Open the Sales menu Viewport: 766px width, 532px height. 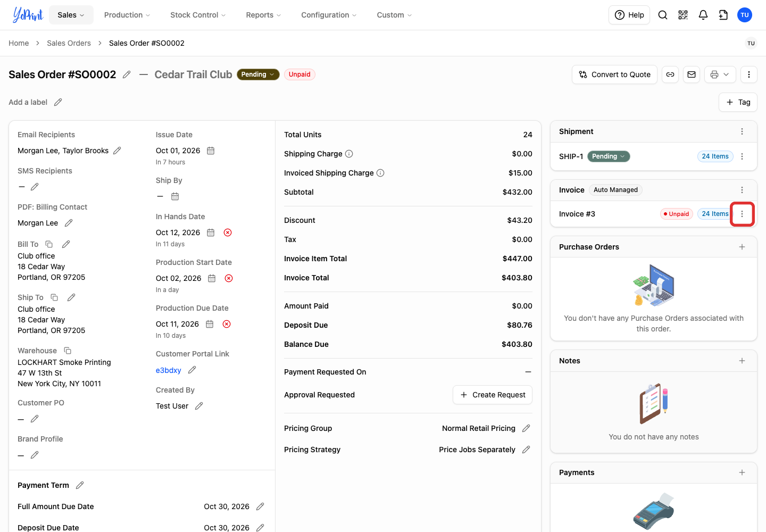tap(71, 15)
